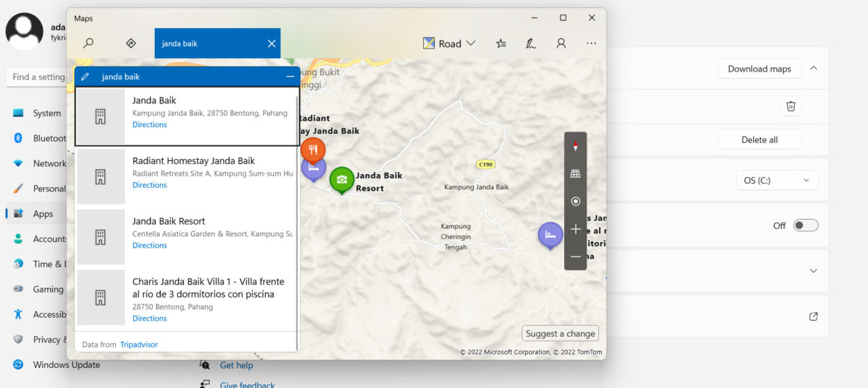The width and height of the screenshot is (868, 388).
Task: Open the Windows Update settings category
Action: (66, 365)
